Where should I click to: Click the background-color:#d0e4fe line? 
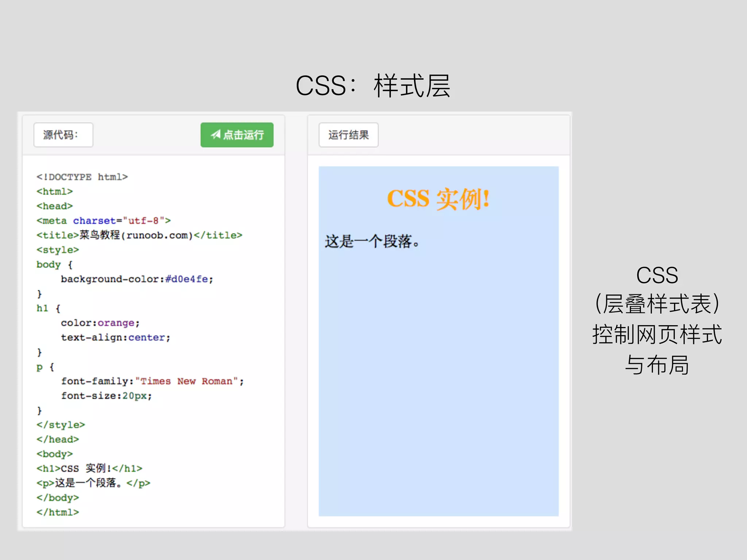click(137, 279)
